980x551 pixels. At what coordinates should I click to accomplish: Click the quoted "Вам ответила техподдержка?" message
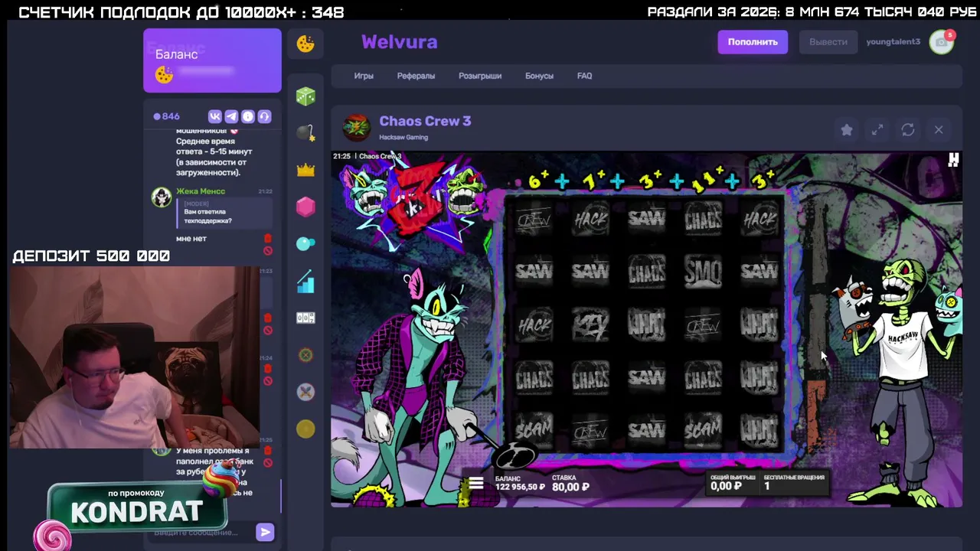(x=224, y=213)
